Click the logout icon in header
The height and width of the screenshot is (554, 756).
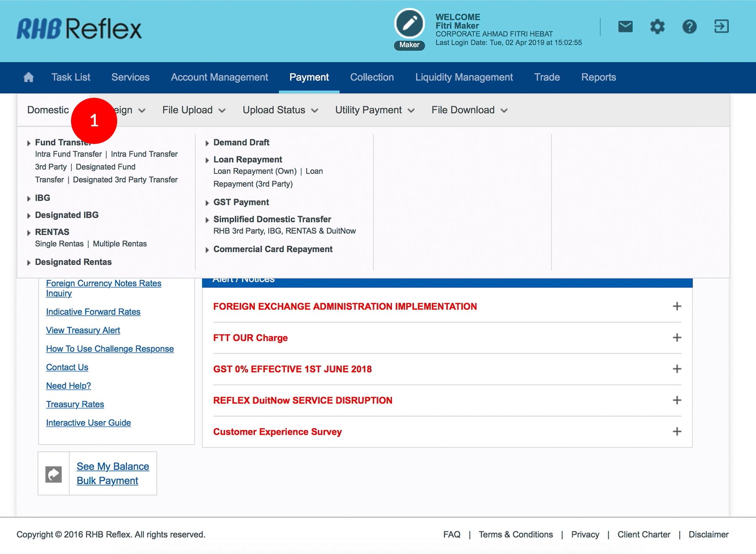[721, 27]
